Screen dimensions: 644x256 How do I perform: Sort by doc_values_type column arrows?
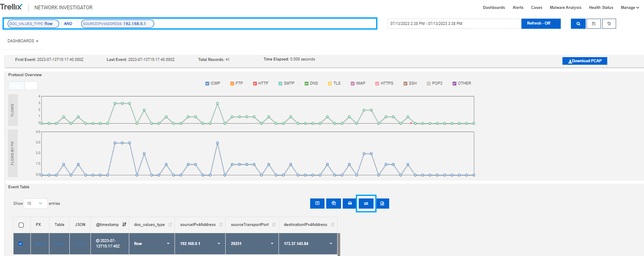click(x=170, y=225)
